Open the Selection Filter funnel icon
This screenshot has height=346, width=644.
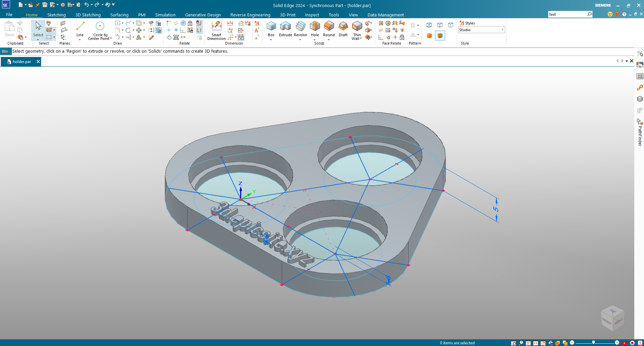coord(49,23)
